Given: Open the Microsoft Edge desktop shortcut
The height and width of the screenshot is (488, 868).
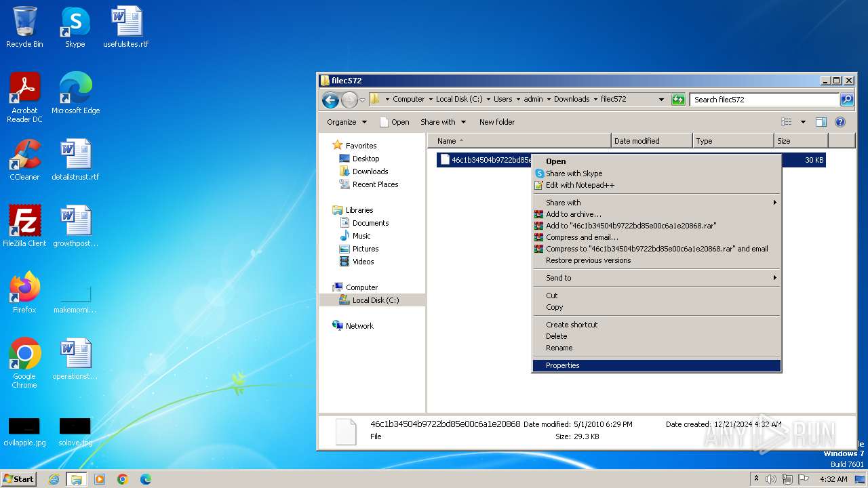Looking at the screenshot, I should tap(75, 94).
